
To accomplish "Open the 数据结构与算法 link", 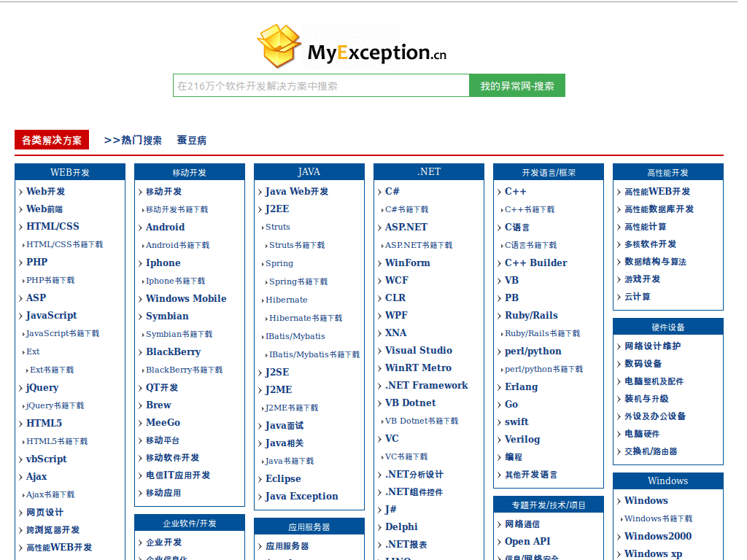I will point(655,262).
